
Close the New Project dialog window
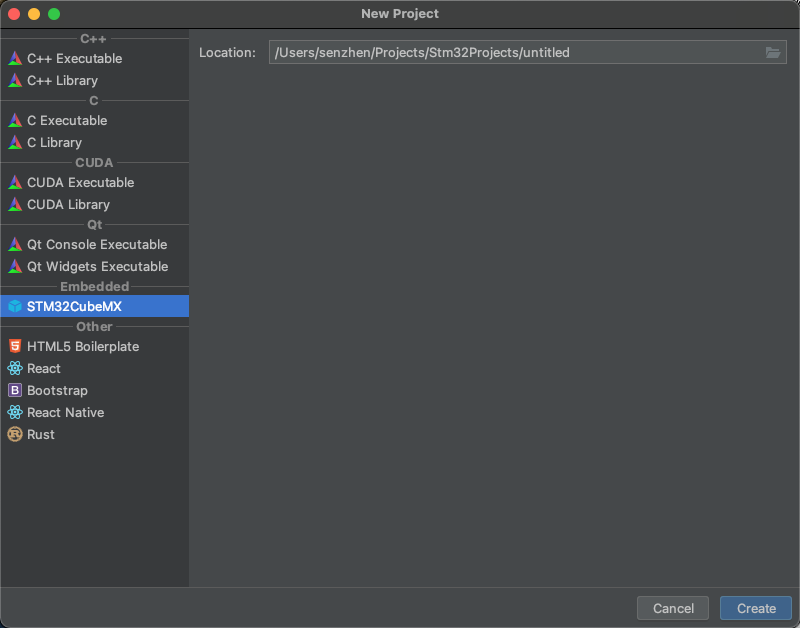pyautogui.click(x=14, y=14)
